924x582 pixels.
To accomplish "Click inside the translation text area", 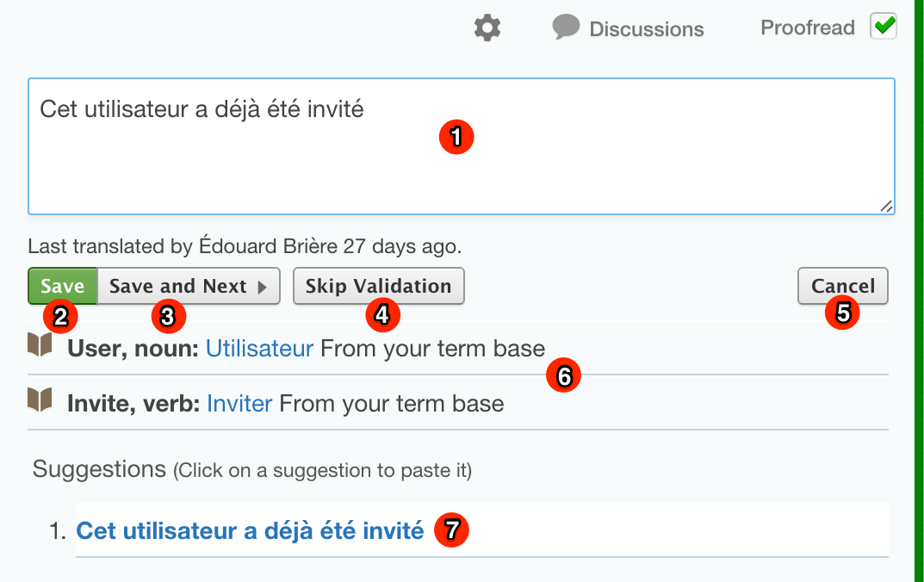I will [258, 172].
